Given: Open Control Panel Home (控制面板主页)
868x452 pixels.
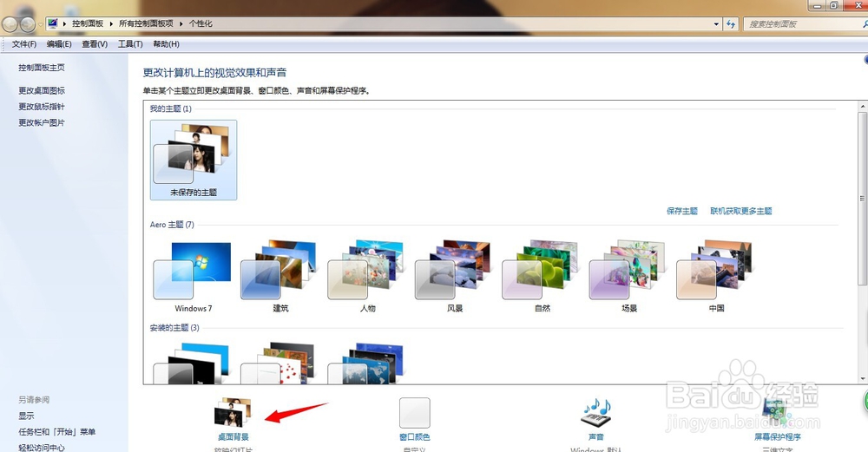Looking at the screenshot, I should 42,68.
